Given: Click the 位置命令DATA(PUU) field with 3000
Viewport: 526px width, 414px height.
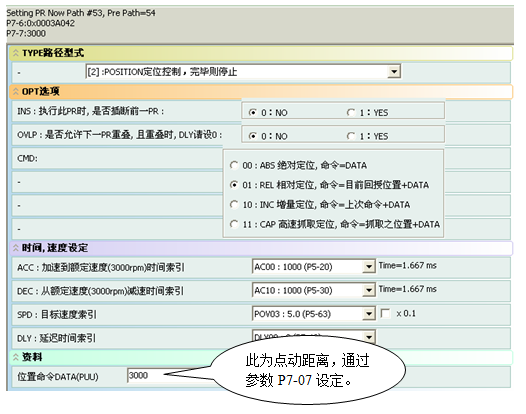Looking at the screenshot, I should click(169, 375).
